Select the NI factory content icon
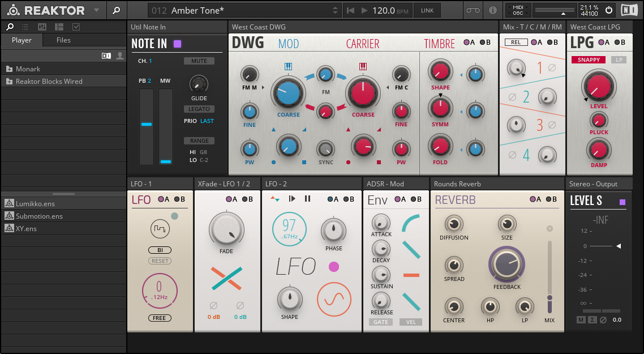This screenshot has height=354, width=644. point(106,56)
